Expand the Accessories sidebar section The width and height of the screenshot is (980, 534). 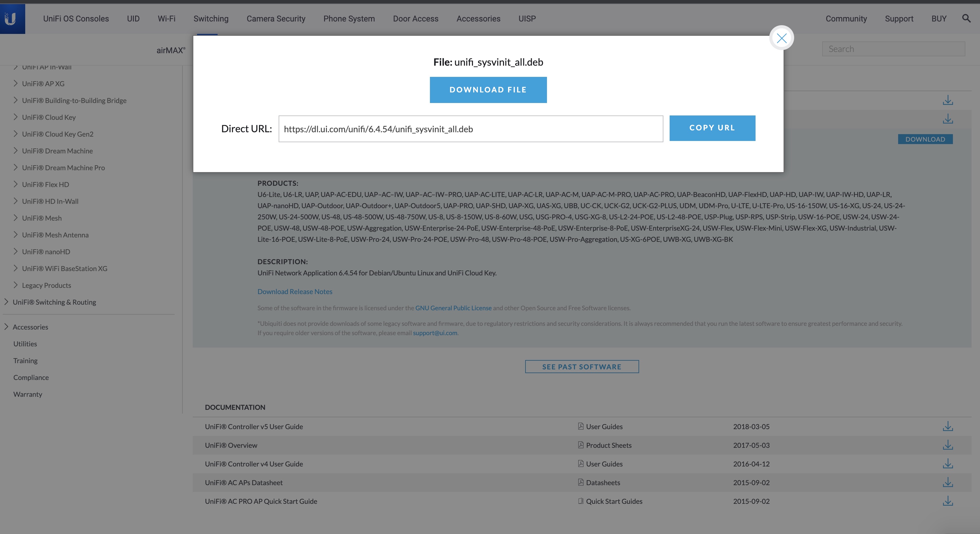(6, 327)
